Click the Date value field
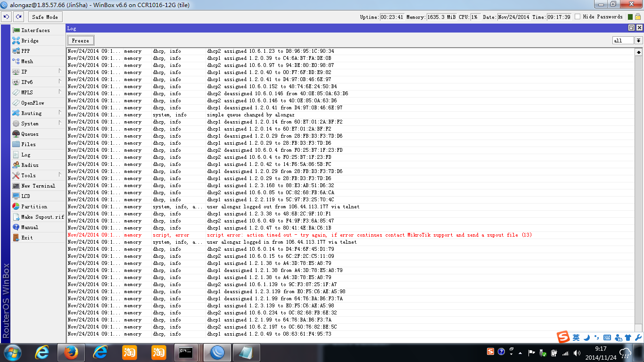The width and height of the screenshot is (644, 362). click(514, 17)
